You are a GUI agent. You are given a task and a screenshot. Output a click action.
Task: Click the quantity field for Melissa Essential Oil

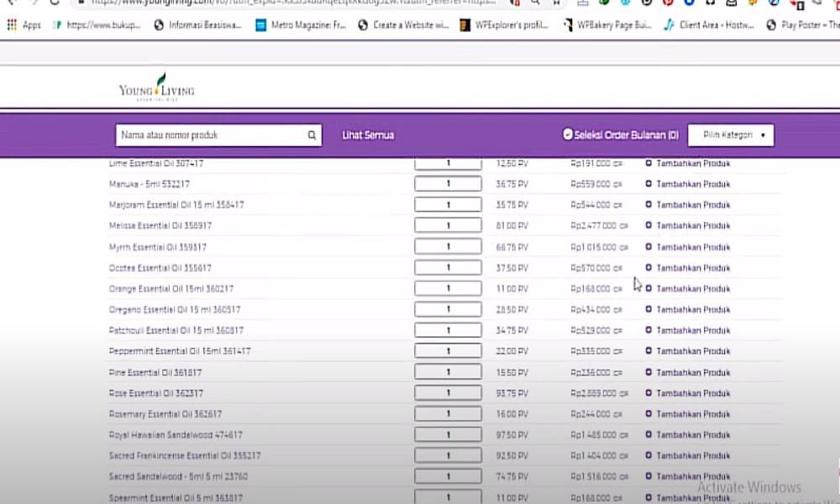pos(448,225)
